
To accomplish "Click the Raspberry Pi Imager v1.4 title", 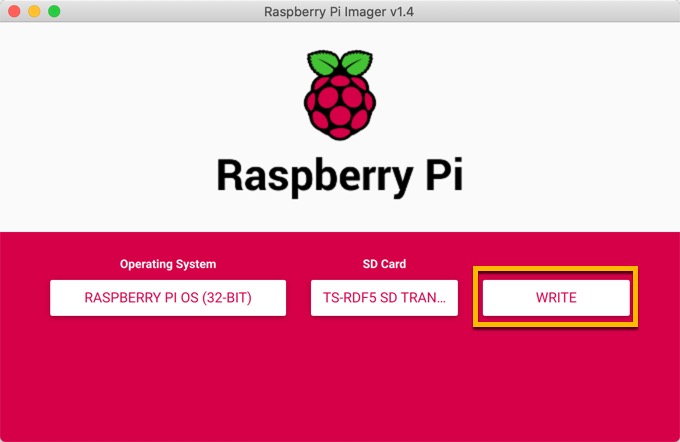I will (339, 11).
